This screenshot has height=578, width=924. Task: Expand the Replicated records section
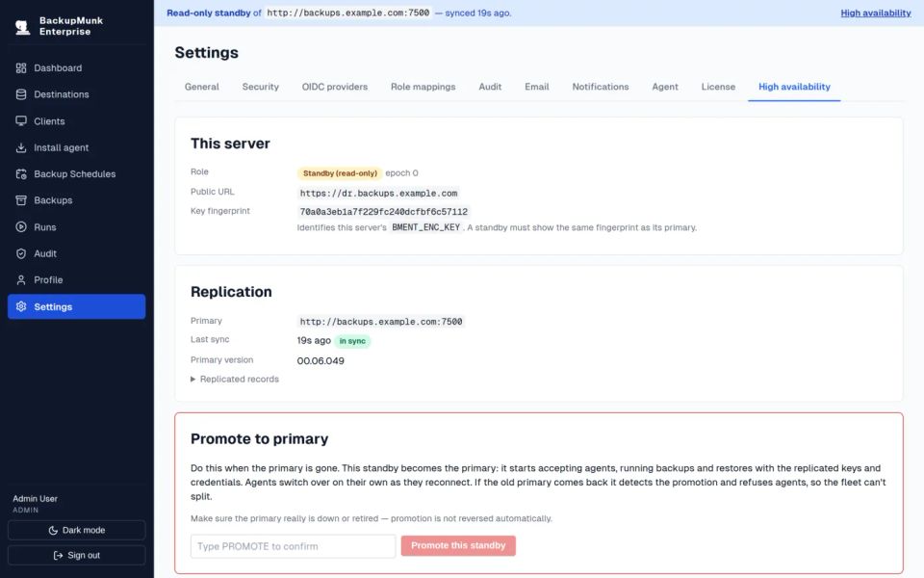point(235,380)
